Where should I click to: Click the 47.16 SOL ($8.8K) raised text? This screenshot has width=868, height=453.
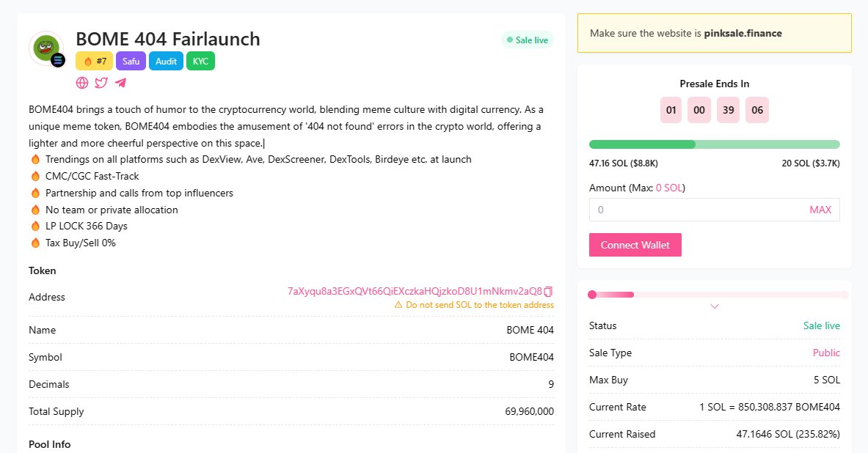coord(624,163)
